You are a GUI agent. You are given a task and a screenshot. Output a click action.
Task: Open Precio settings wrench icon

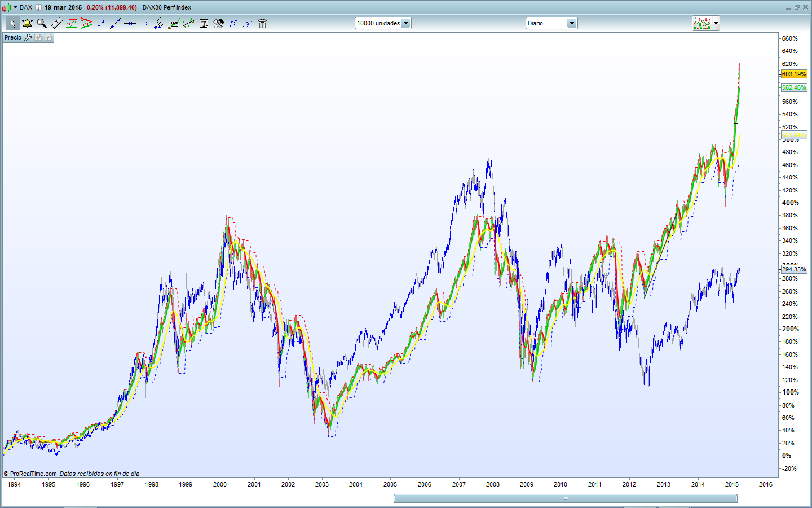click(x=28, y=37)
